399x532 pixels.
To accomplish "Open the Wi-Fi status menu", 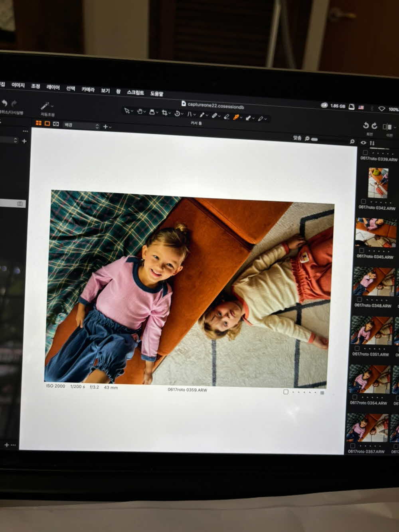I will click(381, 109).
